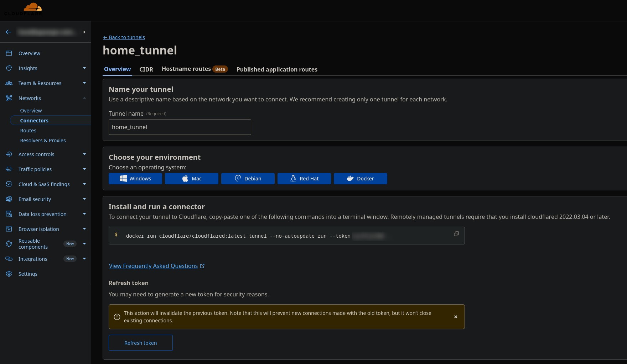Select the Red Hat environment button

point(304,179)
